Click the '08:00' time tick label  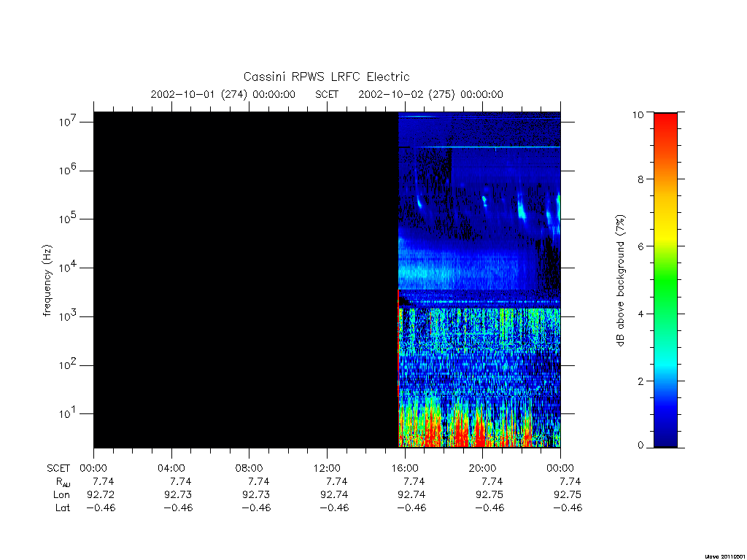coord(249,468)
